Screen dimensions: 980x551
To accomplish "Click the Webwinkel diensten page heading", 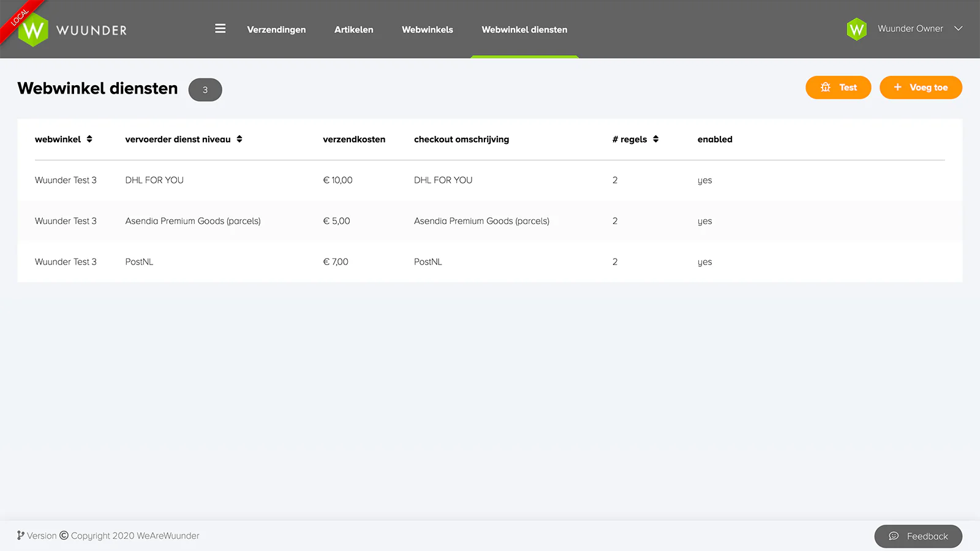I will [97, 88].
